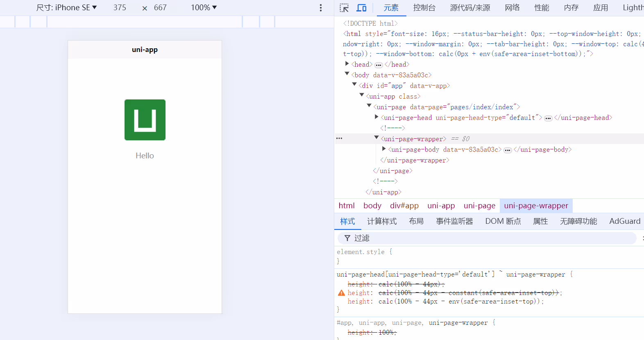Open the 性能 tab

(x=542, y=8)
